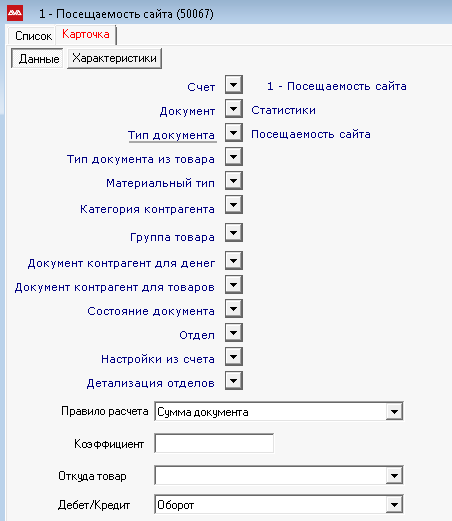Open the Настройки из счета selector arrow
The width and height of the screenshot is (452, 521).
(x=234, y=357)
